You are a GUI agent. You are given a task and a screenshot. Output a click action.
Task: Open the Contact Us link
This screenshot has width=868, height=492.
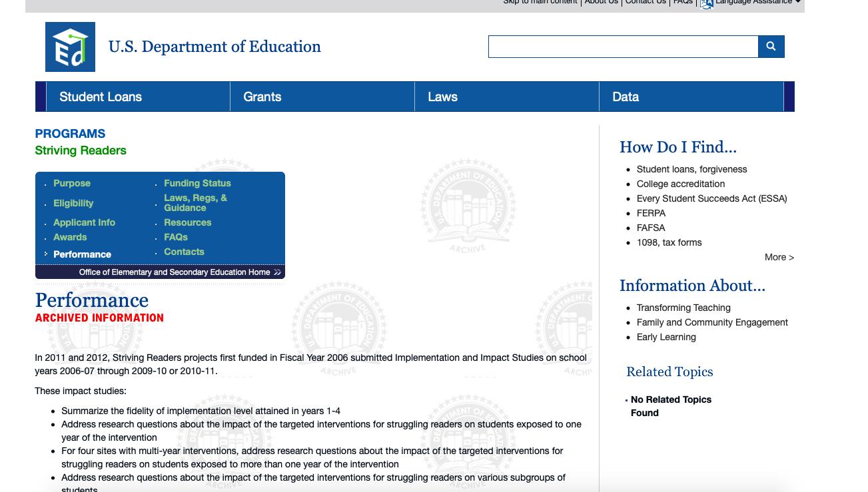pyautogui.click(x=646, y=3)
